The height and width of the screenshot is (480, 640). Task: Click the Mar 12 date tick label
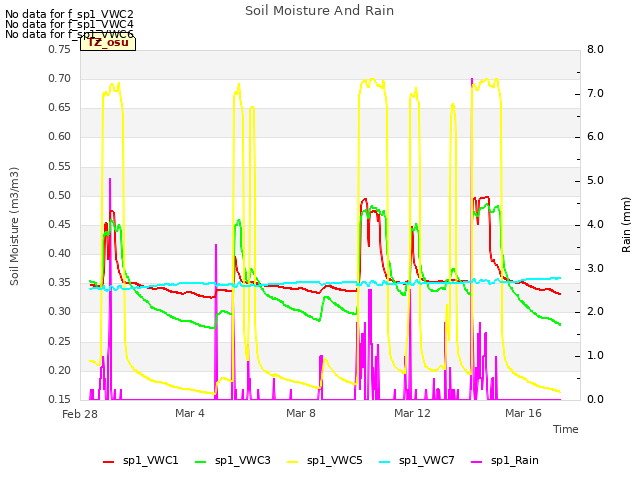point(412,413)
